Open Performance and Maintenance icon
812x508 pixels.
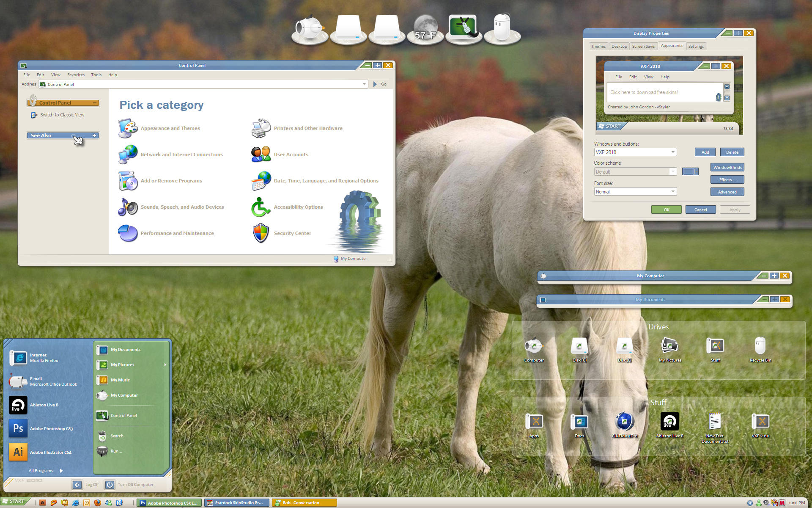click(x=128, y=233)
